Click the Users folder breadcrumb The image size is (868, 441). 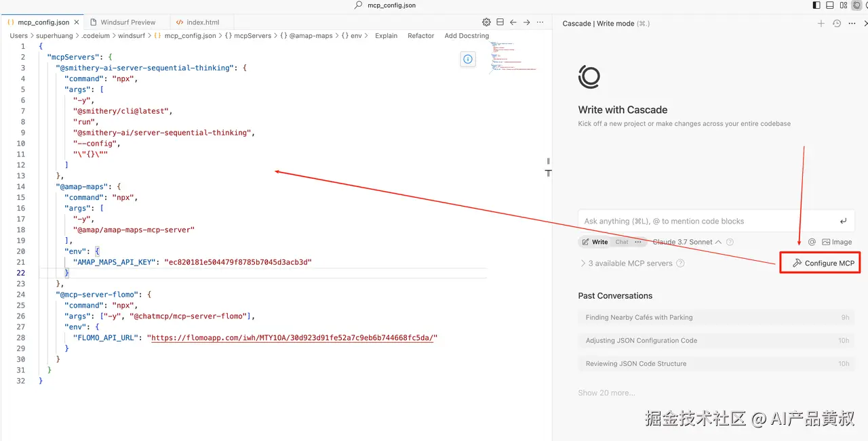(19, 36)
